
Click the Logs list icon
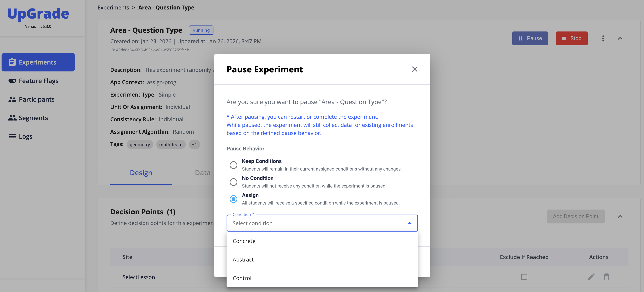coord(12,137)
